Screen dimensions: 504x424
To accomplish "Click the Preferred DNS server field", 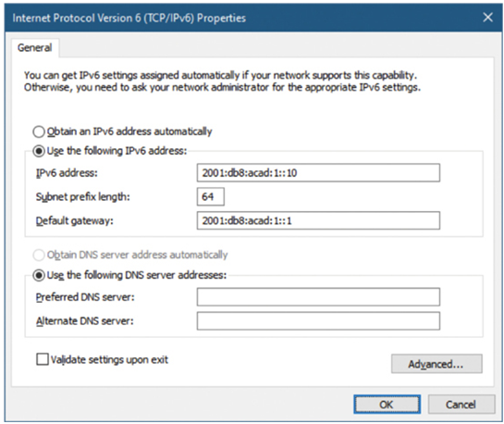I will click(x=318, y=297).
